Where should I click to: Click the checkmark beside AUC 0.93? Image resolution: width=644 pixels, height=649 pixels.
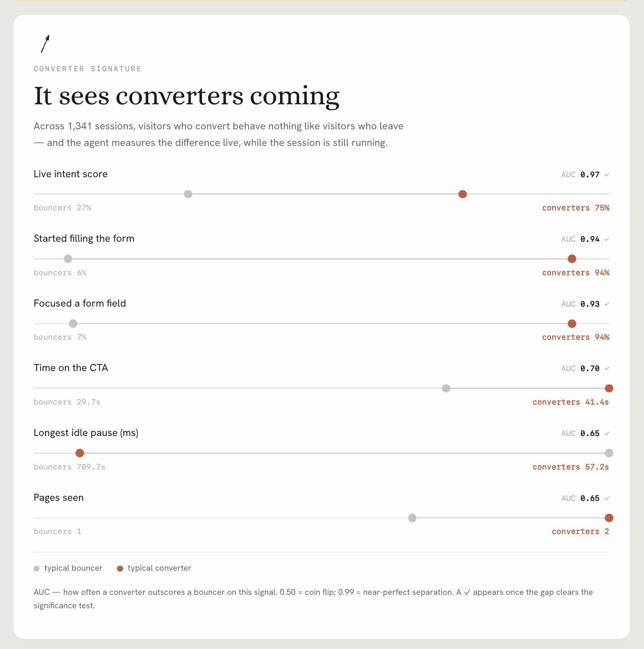tap(606, 304)
